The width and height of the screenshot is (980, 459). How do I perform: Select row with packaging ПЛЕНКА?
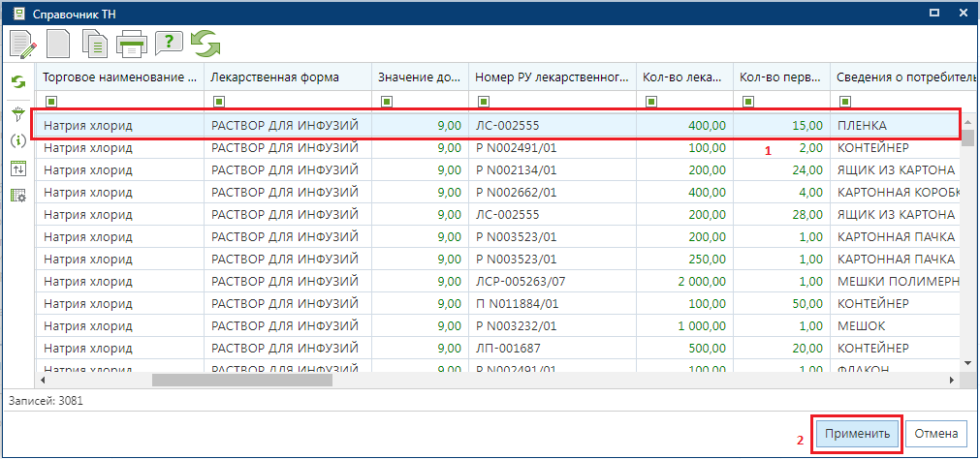tap(497, 126)
